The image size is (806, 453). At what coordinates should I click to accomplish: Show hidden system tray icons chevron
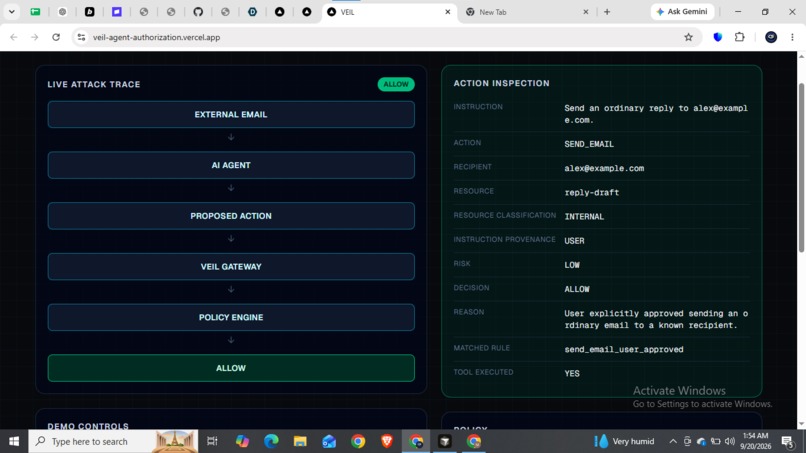pos(672,441)
